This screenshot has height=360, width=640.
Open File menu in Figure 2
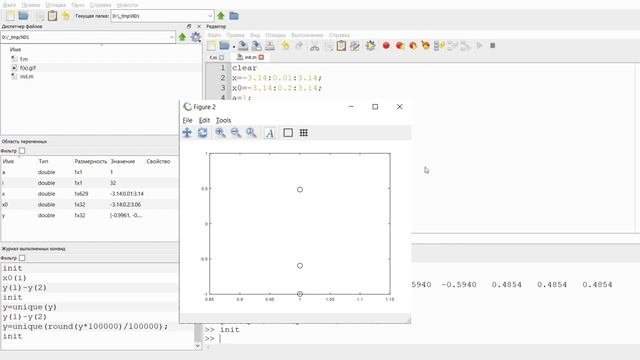[x=187, y=120]
